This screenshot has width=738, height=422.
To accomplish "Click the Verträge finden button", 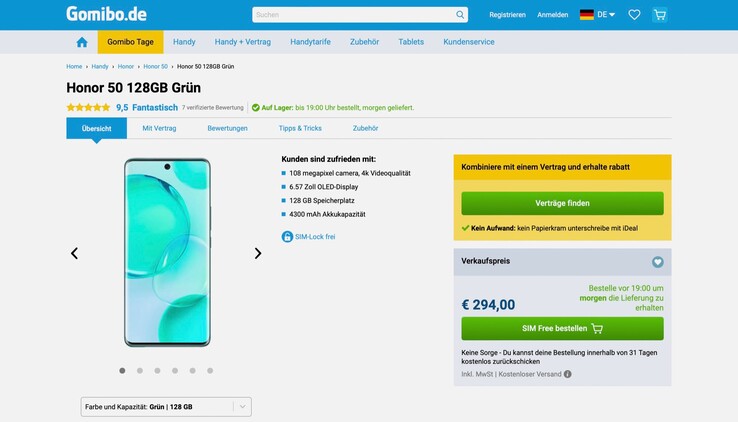I will pyautogui.click(x=562, y=203).
